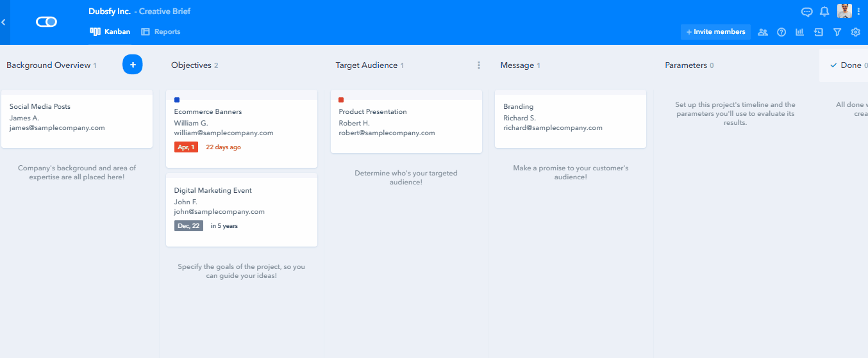Switch to the Kanban view tab
The height and width of the screenshot is (358, 868).
[110, 31]
